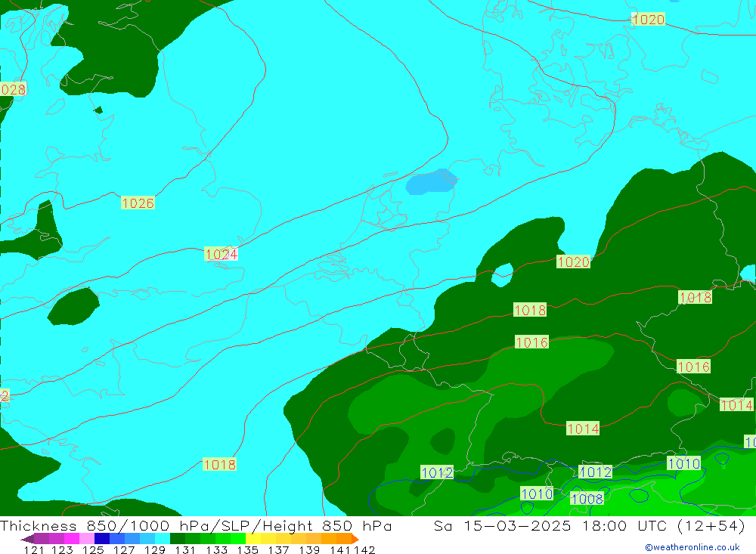This screenshot has width=756, height=554.
Task: Click the cyan swatch in the thickness legend
Action: click(163, 539)
